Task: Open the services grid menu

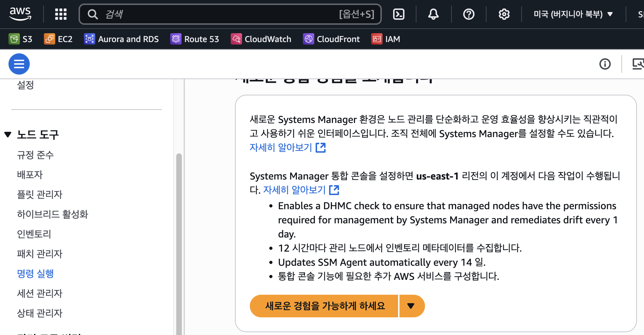Action: (61, 14)
